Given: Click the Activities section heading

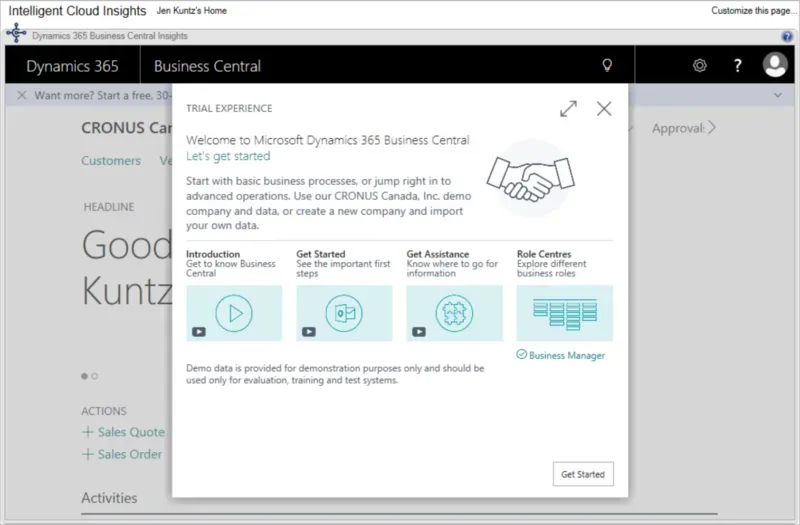Looking at the screenshot, I should coord(109,498).
